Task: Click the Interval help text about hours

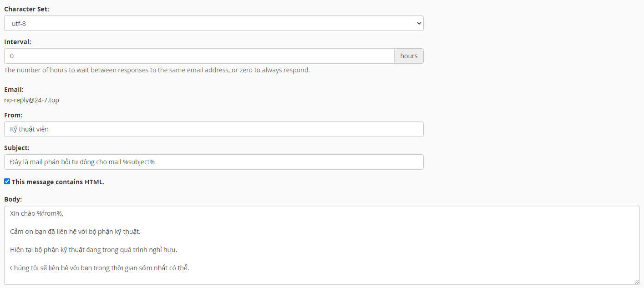Action: 157,70
